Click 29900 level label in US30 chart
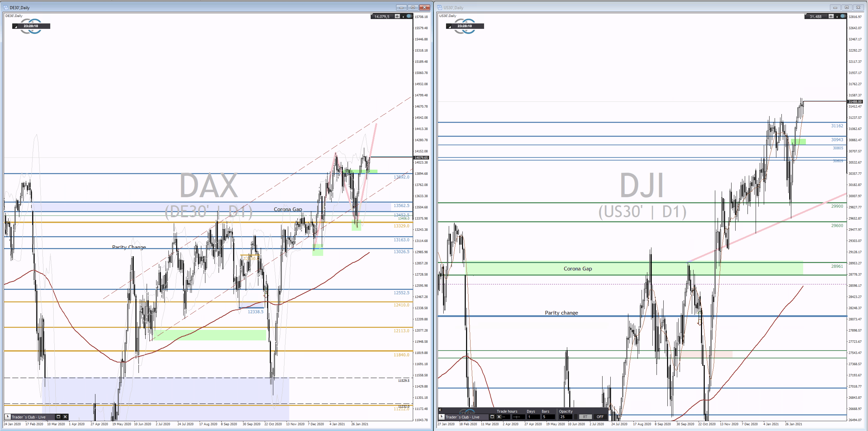Viewport: 868px width, 431px height. [837, 206]
